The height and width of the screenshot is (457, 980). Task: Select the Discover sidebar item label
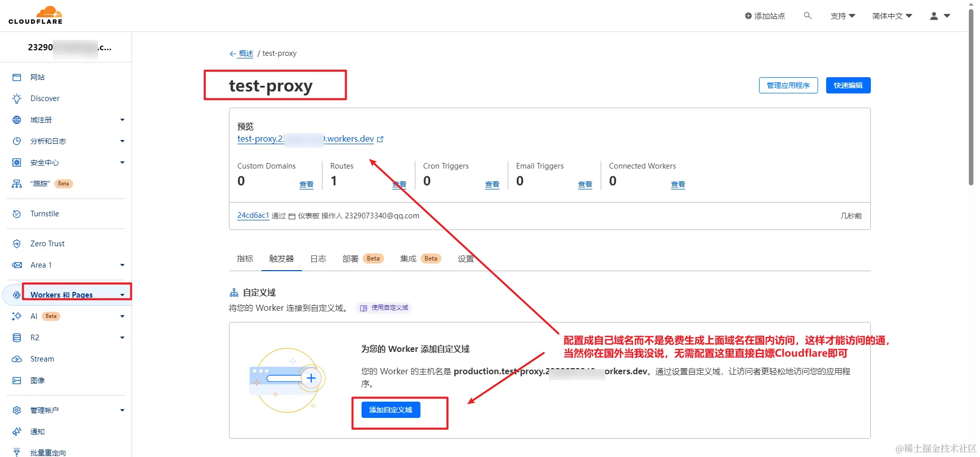tap(45, 99)
